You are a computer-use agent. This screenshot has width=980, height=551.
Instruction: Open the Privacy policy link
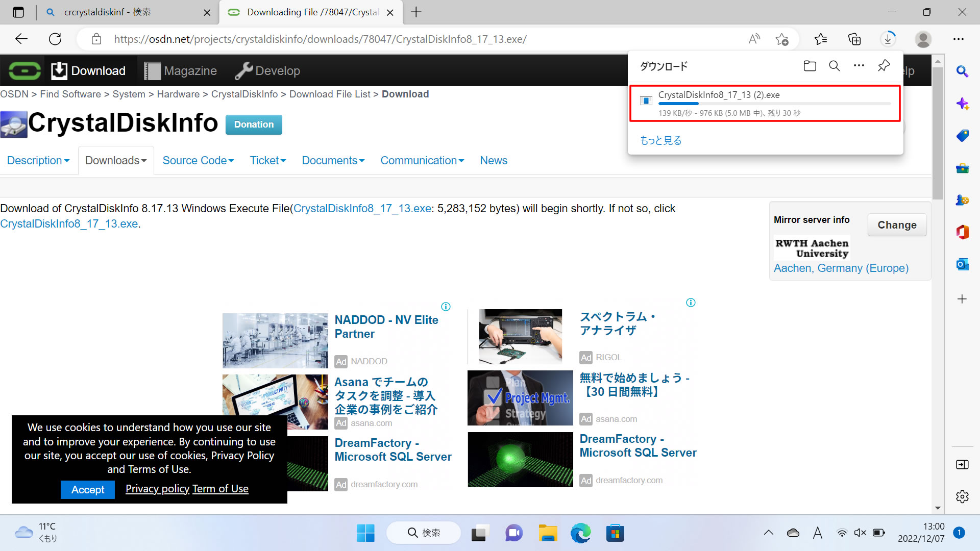click(x=157, y=489)
